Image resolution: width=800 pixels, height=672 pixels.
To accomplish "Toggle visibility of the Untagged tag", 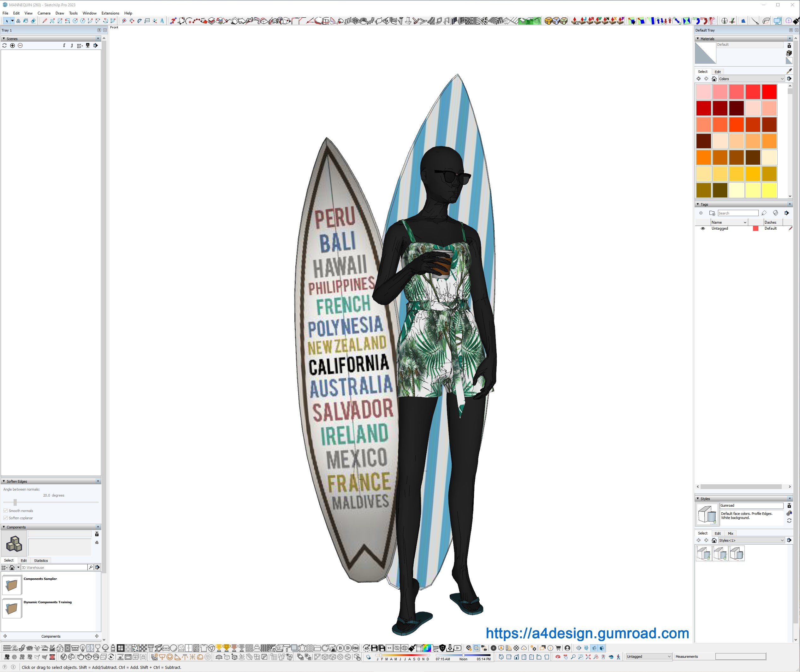I will pyautogui.click(x=703, y=228).
